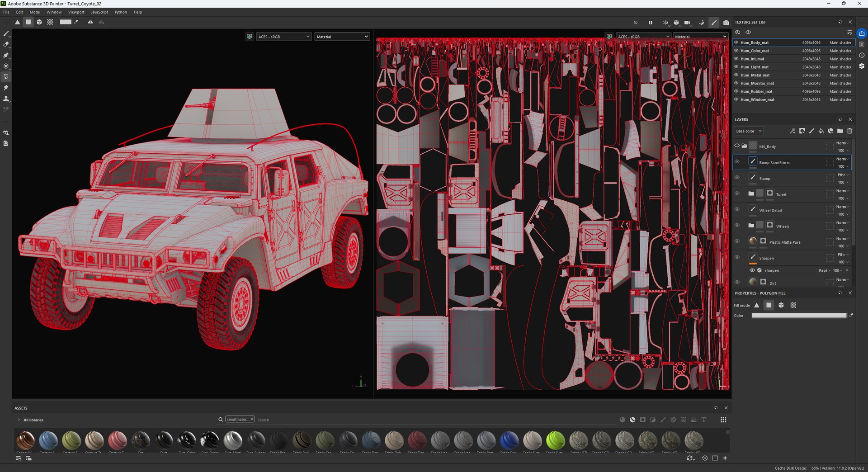Open the Viewport menu
The width and height of the screenshot is (868, 472).
pyautogui.click(x=76, y=12)
